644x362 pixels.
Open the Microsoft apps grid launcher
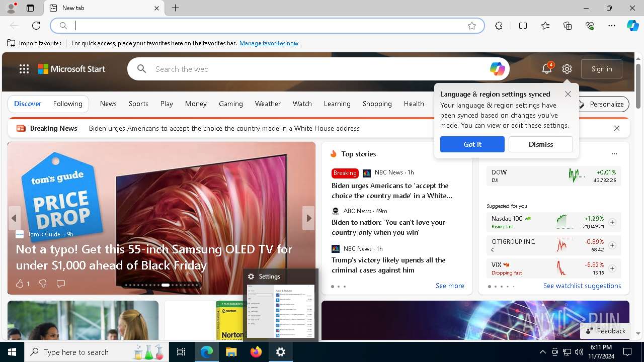click(24, 69)
